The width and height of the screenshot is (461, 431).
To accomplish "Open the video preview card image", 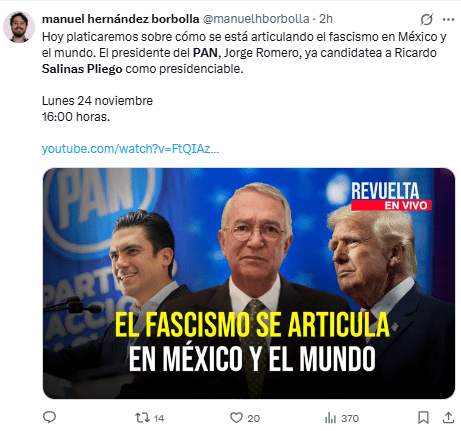I will click(249, 283).
